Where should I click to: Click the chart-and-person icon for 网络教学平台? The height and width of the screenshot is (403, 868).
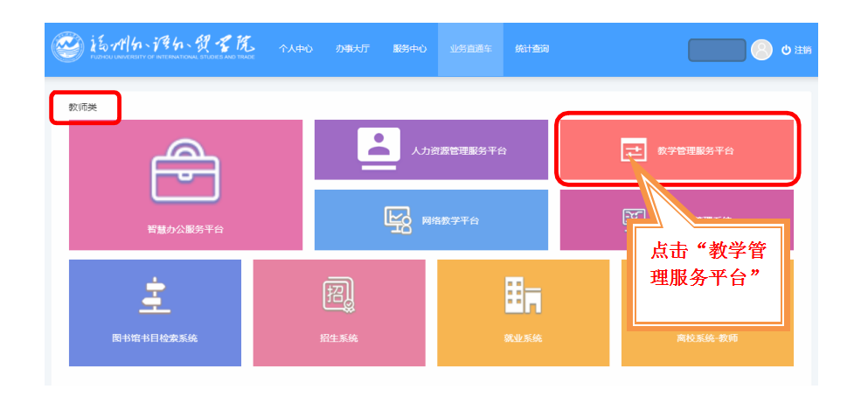point(398,219)
